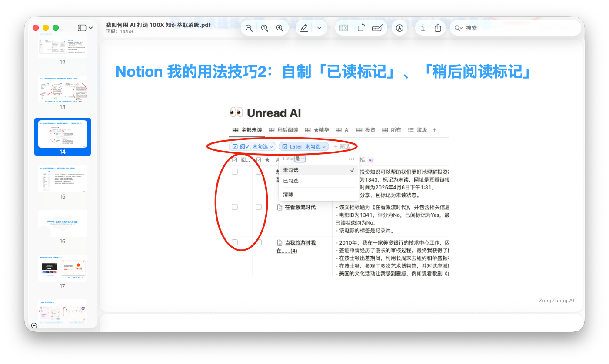Switch to the AI view tab
The width and height of the screenshot is (609, 364).
(x=343, y=130)
